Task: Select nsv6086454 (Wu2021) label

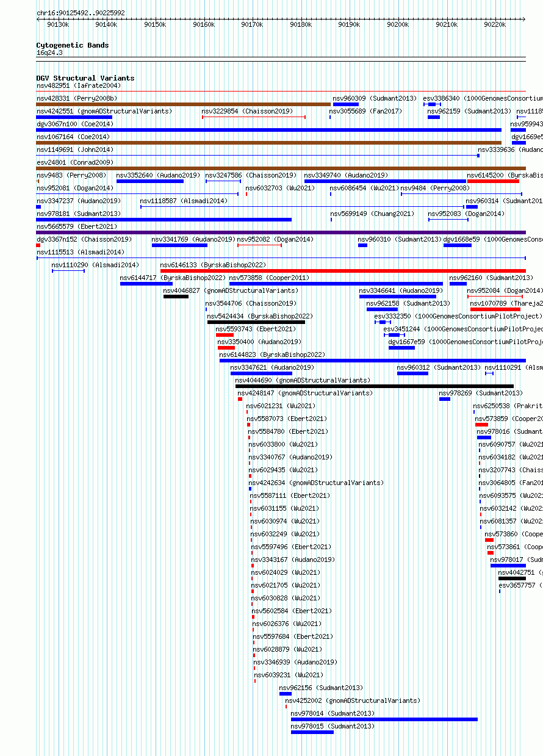Action: pyautogui.click(x=364, y=188)
